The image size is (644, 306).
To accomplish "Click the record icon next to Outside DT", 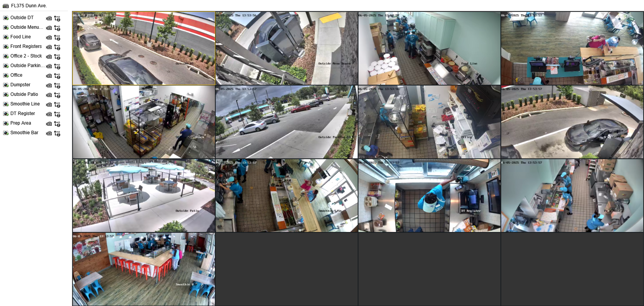I will [49, 18].
